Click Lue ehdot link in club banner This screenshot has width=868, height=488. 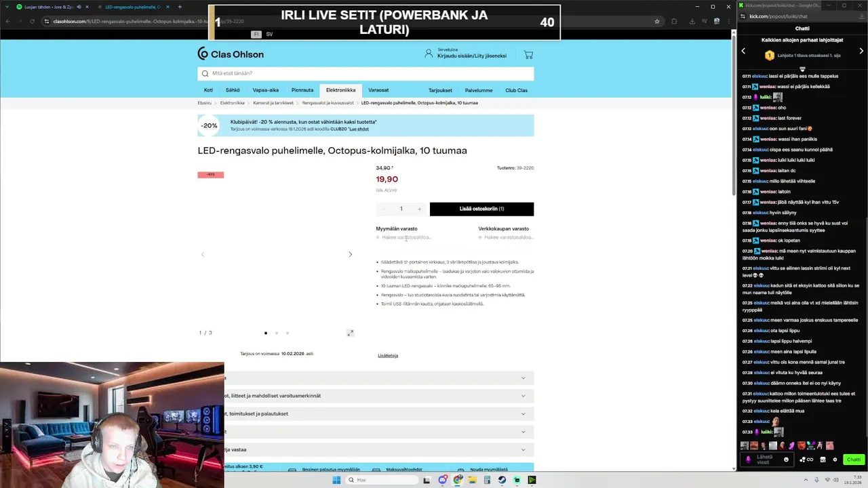(359, 129)
